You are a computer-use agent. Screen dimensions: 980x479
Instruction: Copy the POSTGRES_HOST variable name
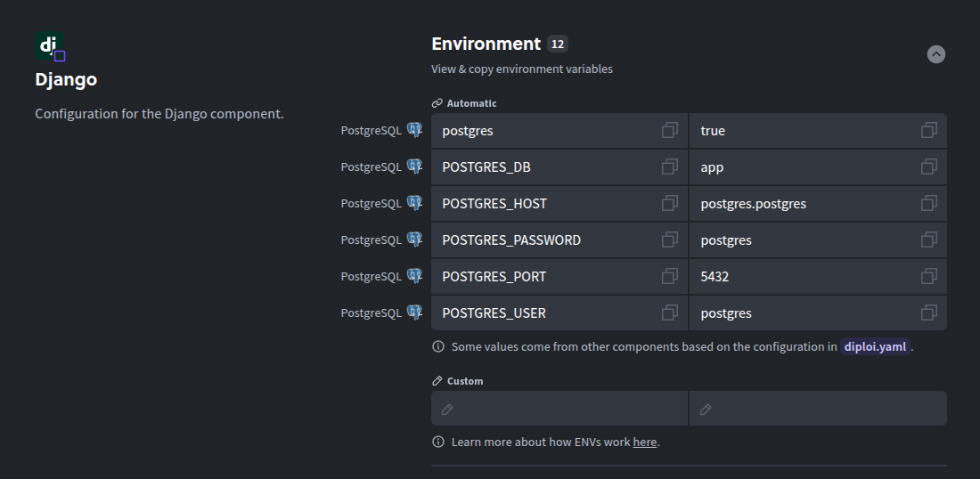(x=669, y=204)
